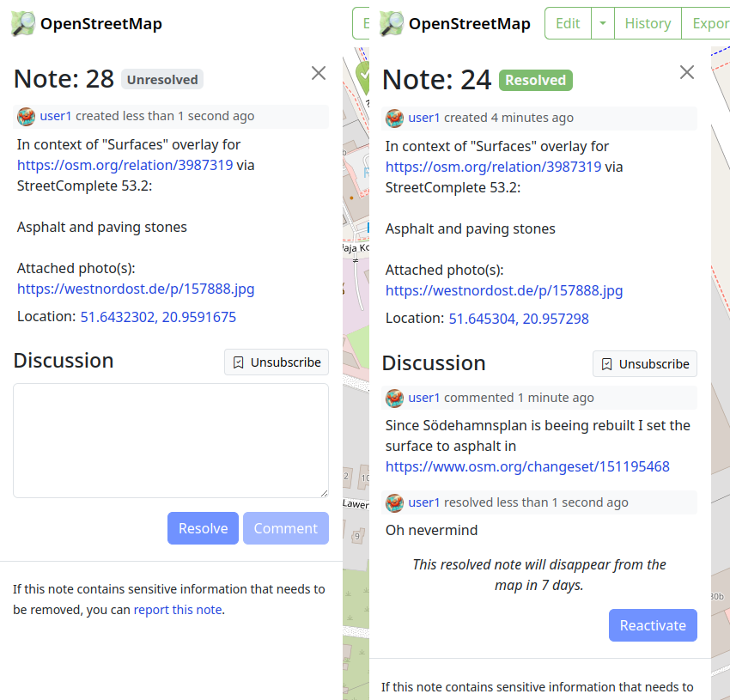Click the Comment button
Screen dimensions: 730x700
(x=285, y=528)
